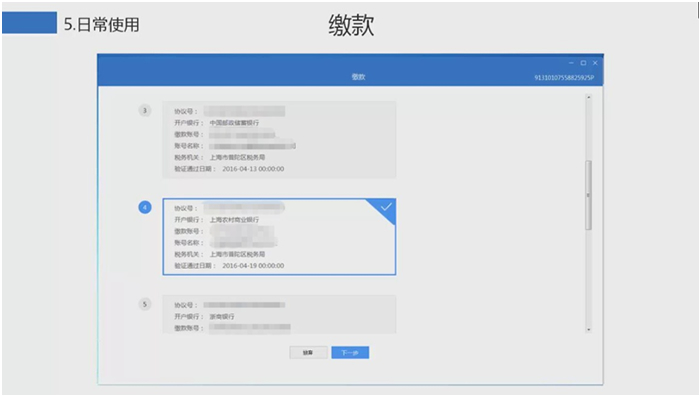The width and height of the screenshot is (700, 396).
Task: Click the checkmark on the selected card
Action: coord(386,207)
